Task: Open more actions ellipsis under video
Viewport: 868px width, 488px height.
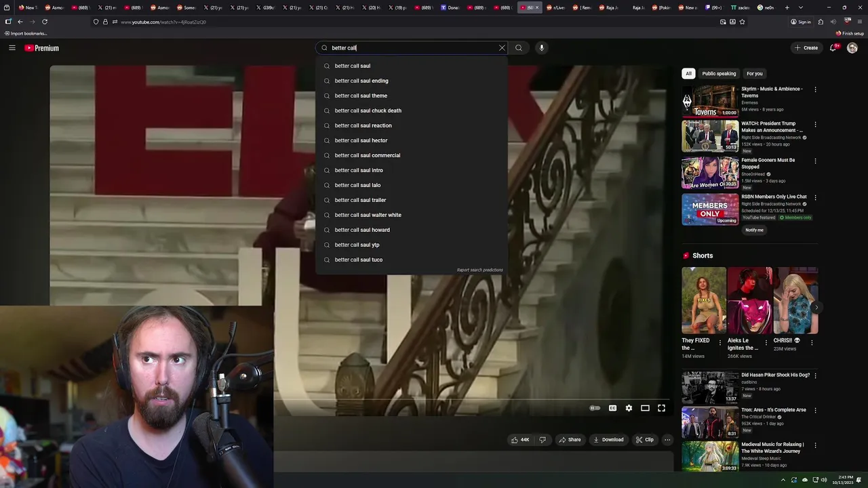Action: coord(667,440)
